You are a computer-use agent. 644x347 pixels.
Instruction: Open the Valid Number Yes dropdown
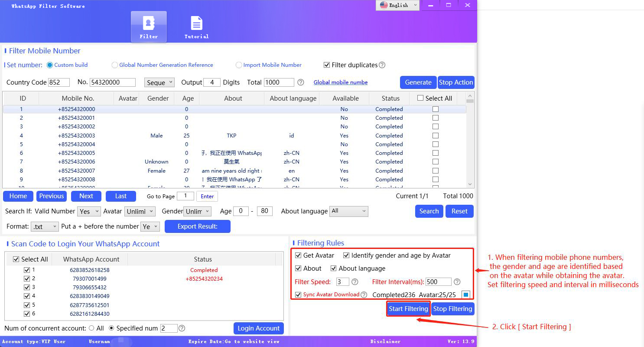(x=89, y=211)
